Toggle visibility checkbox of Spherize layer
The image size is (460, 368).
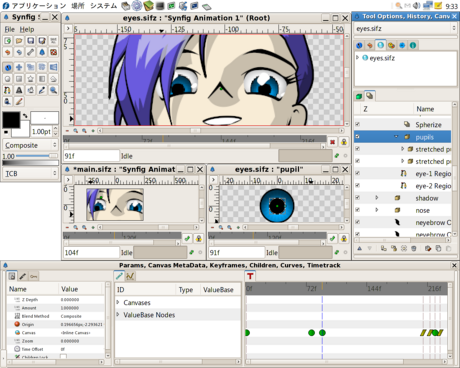coord(357,124)
